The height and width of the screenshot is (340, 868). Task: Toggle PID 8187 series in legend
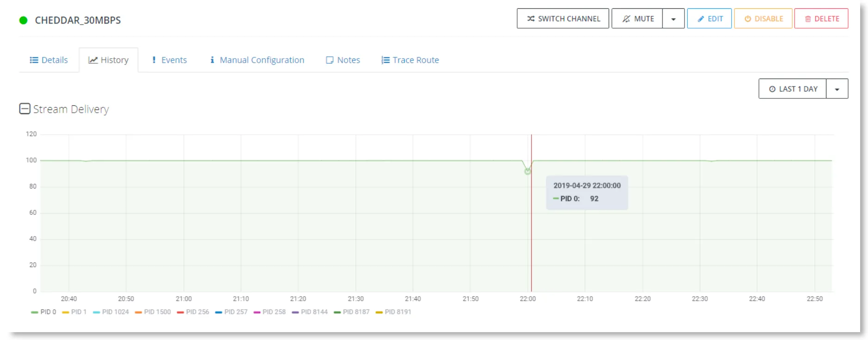pos(352,312)
